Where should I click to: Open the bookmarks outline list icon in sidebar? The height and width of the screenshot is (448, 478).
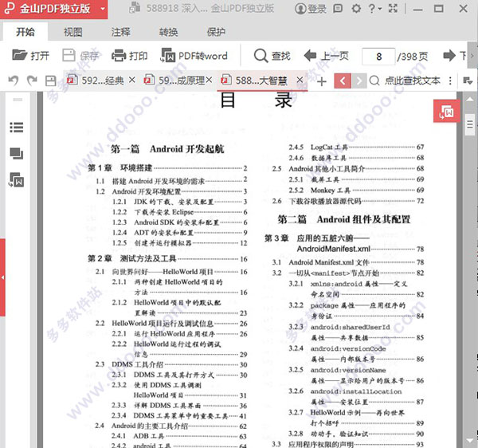[17, 128]
